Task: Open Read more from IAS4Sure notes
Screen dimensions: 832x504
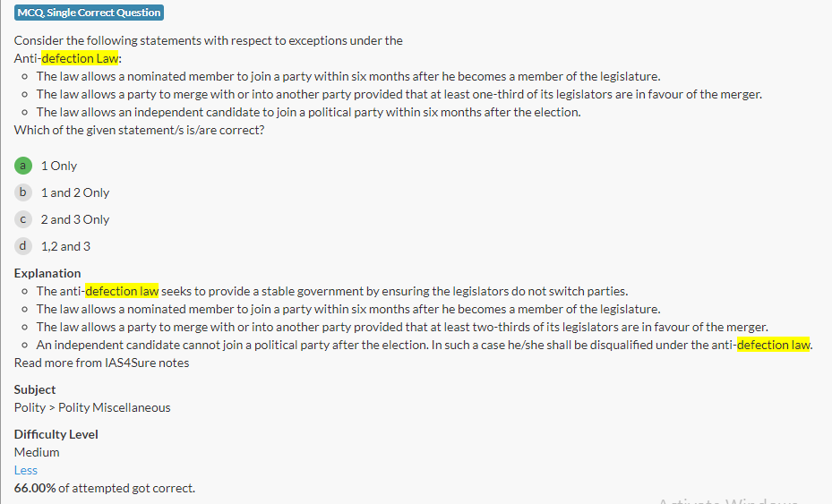Action: 101,363
